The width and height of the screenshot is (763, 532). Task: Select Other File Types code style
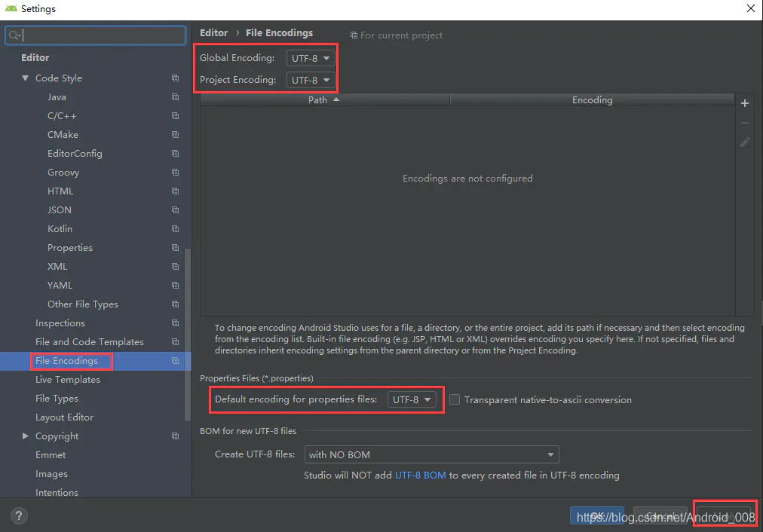[x=83, y=304]
